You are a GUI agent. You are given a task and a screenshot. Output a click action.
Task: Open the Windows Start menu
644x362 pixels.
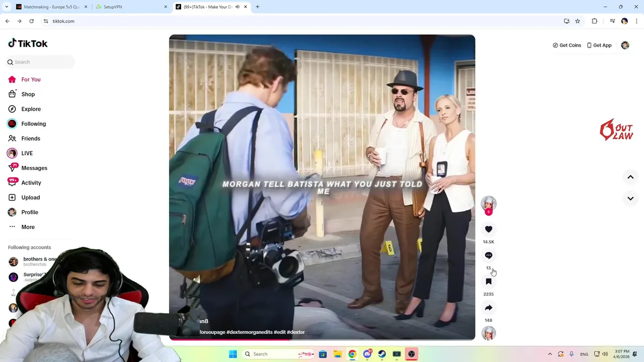point(233,354)
